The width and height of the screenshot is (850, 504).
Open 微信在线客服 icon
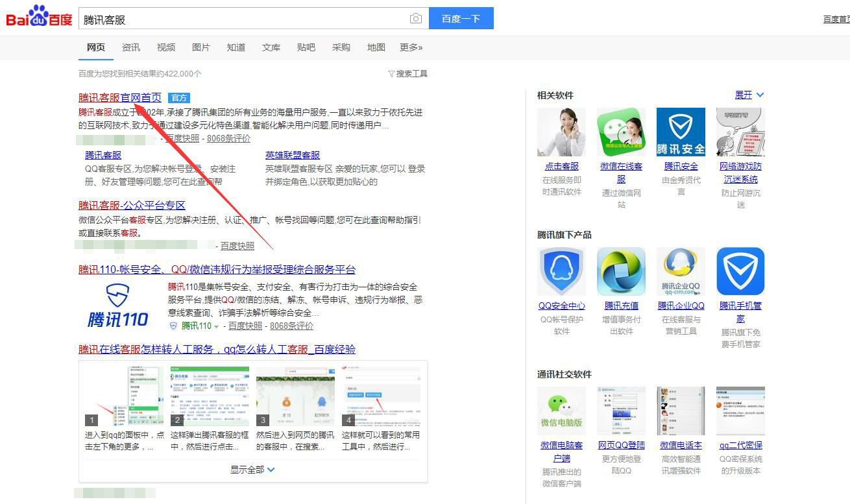click(x=621, y=132)
